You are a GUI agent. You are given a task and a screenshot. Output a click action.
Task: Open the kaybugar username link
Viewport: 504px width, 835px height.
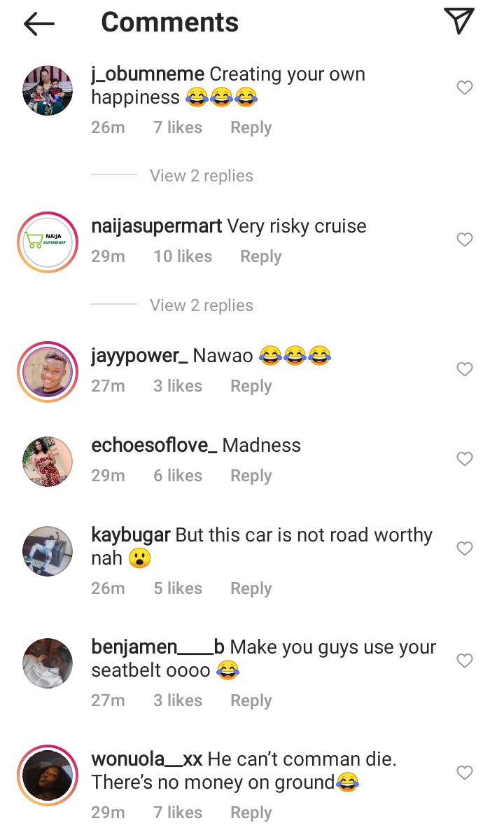coord(131,535)
